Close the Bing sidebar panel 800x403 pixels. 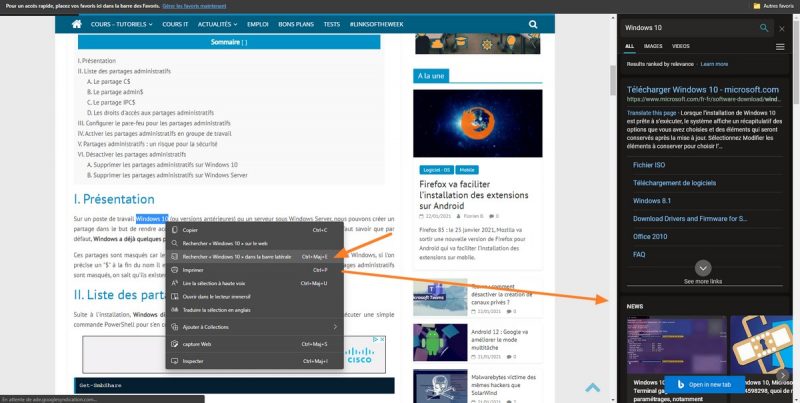click(x=782, y=29)
